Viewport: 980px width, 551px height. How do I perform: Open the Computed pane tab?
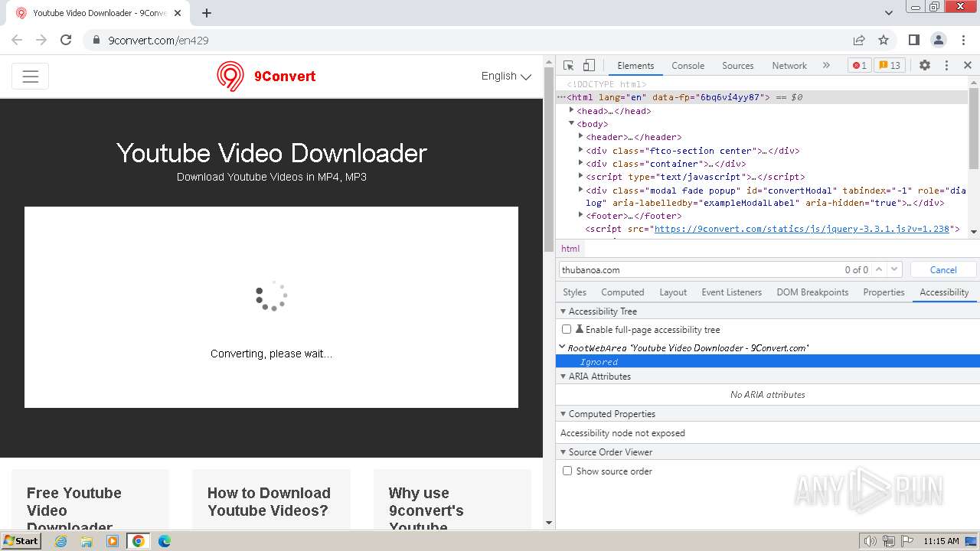pos(622,292)
